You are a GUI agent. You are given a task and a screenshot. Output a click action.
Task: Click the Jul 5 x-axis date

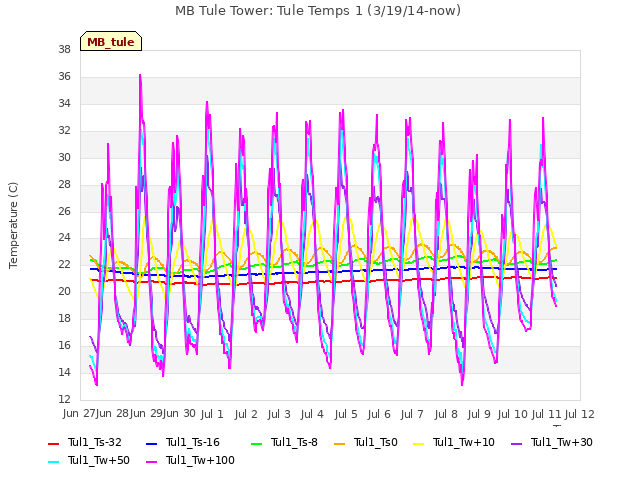coord(346,414)
